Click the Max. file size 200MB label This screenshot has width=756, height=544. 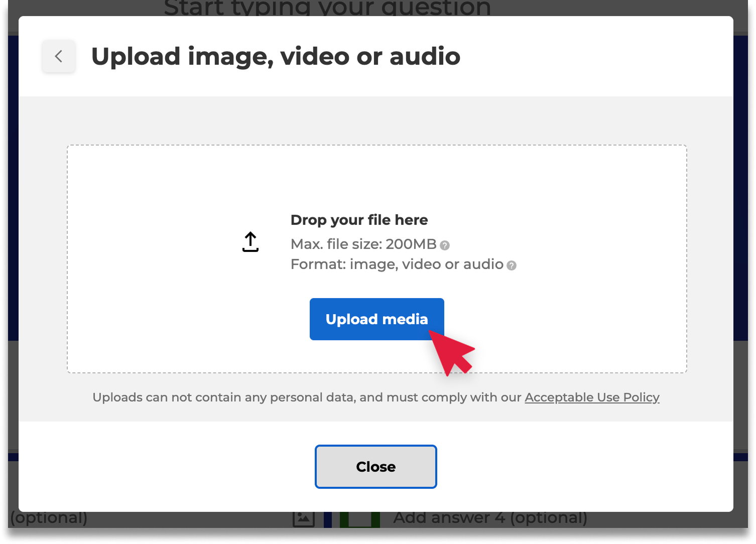[x=361, y=244]
